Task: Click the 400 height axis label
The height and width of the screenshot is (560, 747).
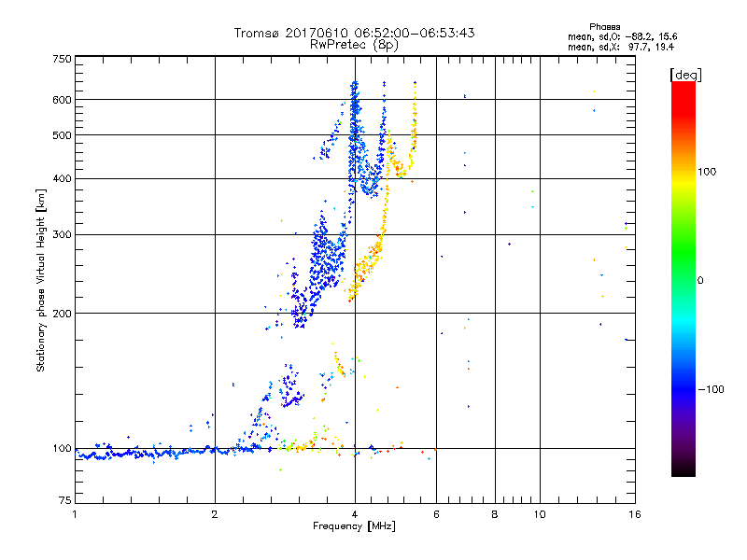Action: pyautogui.click(x=62, y=179)
